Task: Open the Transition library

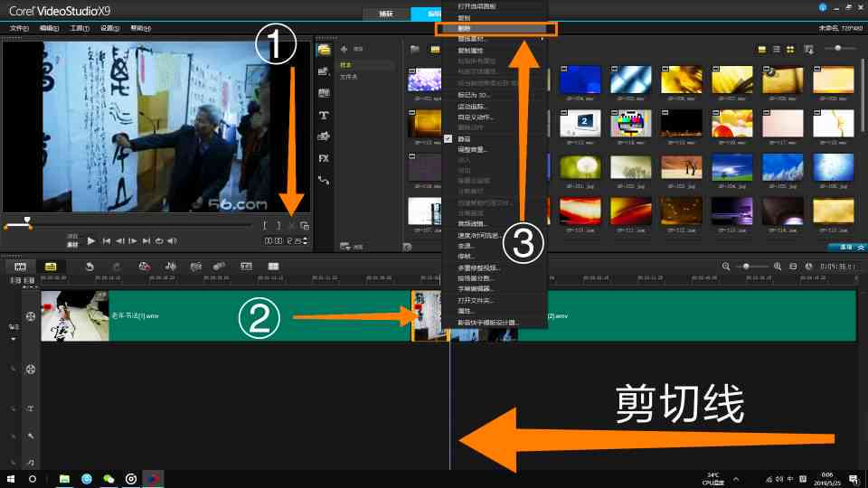Action: tap(324, 93)
